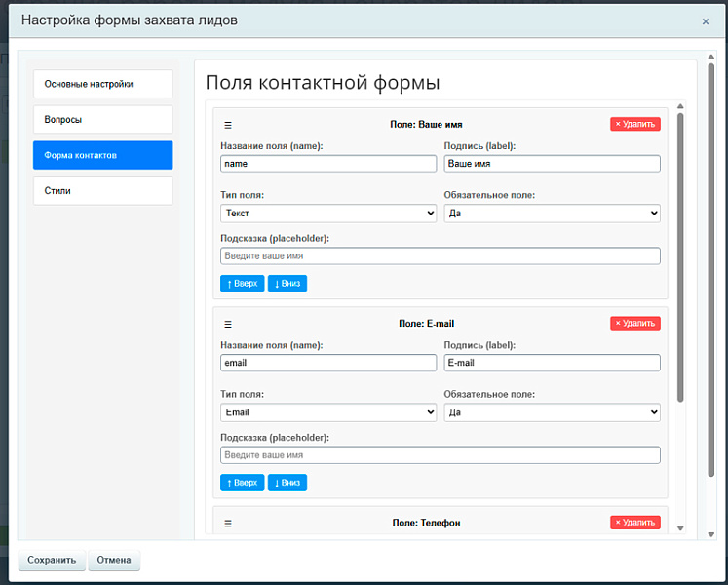
Task: Click the drag handle icon of E-mail field
Action: [x=228, y=324]
